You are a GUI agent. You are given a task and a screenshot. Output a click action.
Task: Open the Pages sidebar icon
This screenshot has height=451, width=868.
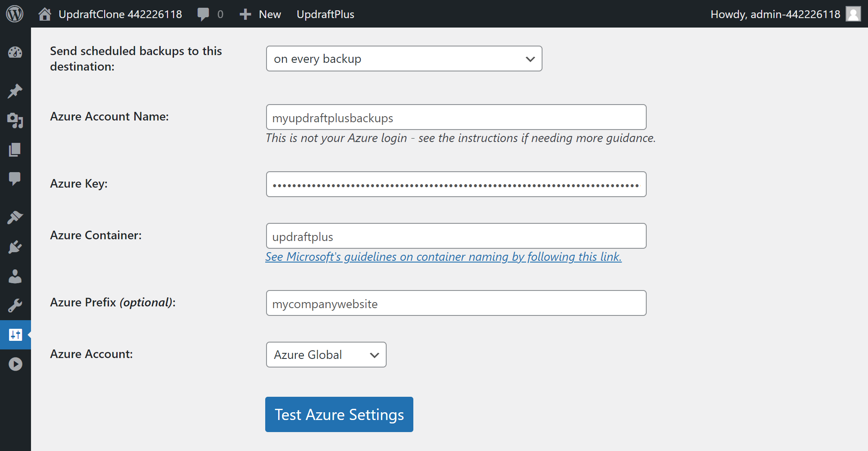point(15,150)
